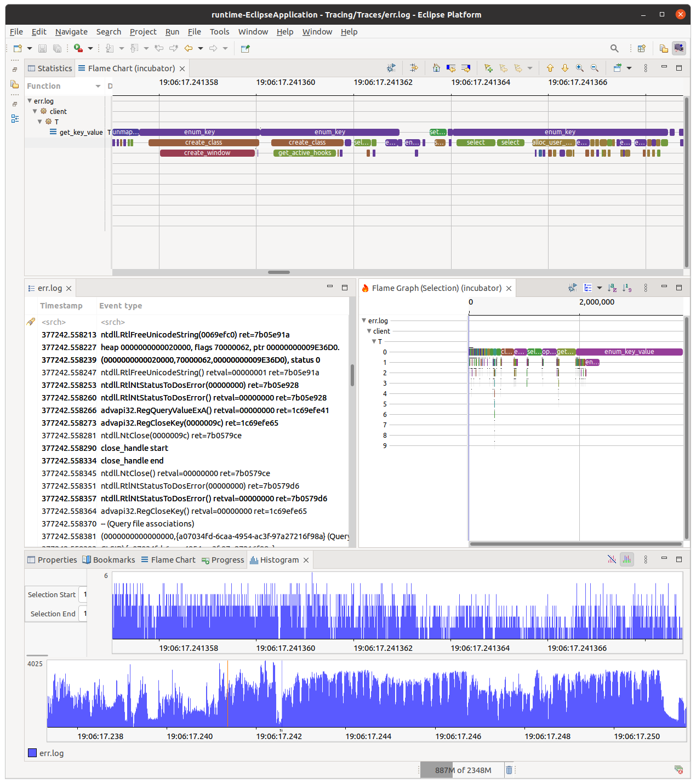Click the Back navigation arrow icon

click(x=189, y=49)
